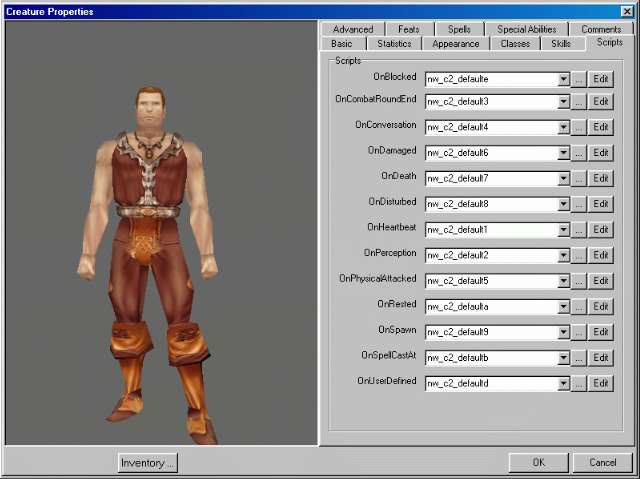The height and width of the screenshot is (479, 640).
Task: Expand the OnUserDefined script dropdown
Action: [x=563, y=384]
